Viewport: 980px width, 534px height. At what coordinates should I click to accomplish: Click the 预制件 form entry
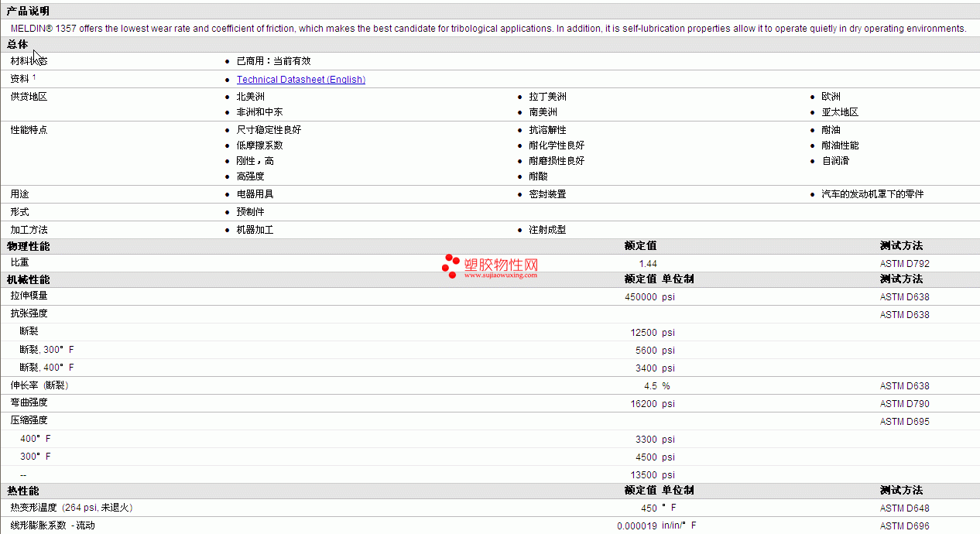[x=250, y=212]
